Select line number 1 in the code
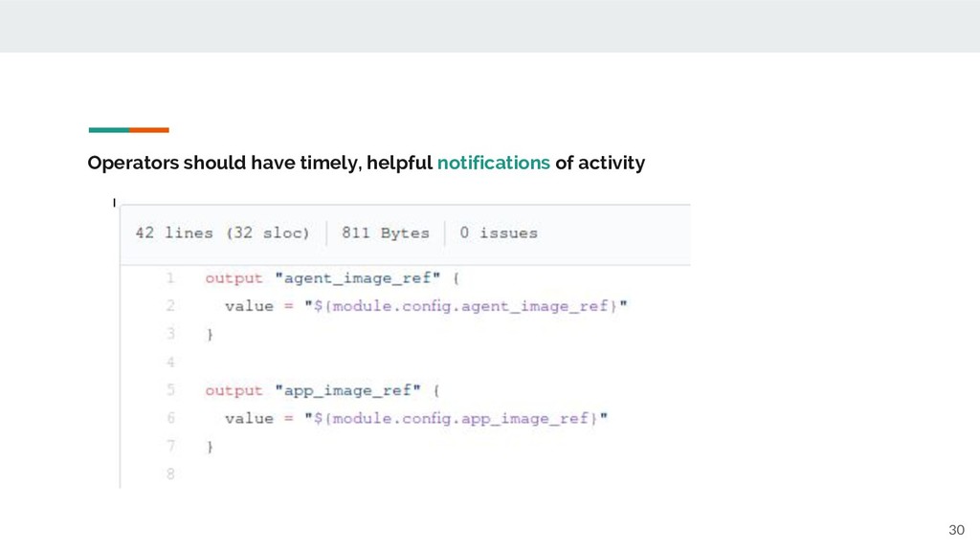 click(x=170, y=278)
